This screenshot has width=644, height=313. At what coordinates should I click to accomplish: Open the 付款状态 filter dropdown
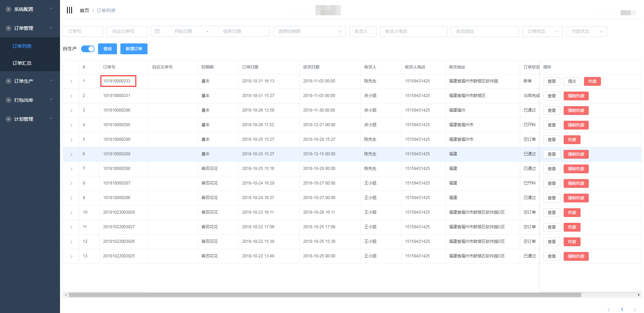[x=586, y=31]
